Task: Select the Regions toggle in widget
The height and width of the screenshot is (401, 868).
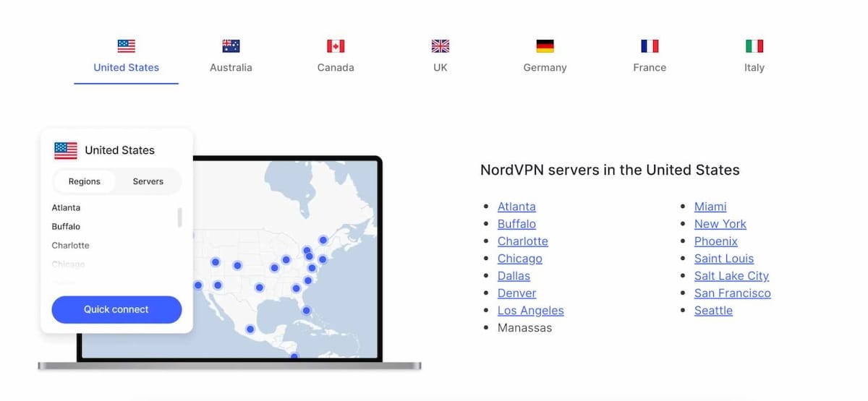Action: [85, 181]
